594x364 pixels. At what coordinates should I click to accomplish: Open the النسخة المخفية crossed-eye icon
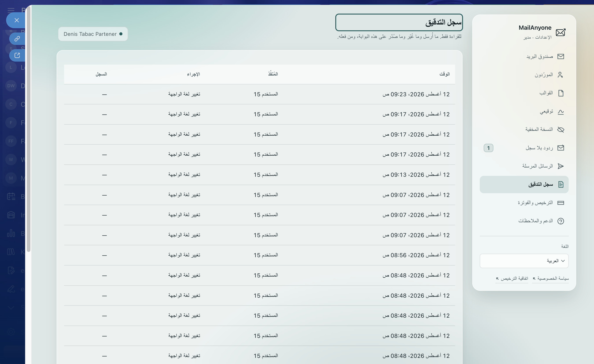click(561, 130)
